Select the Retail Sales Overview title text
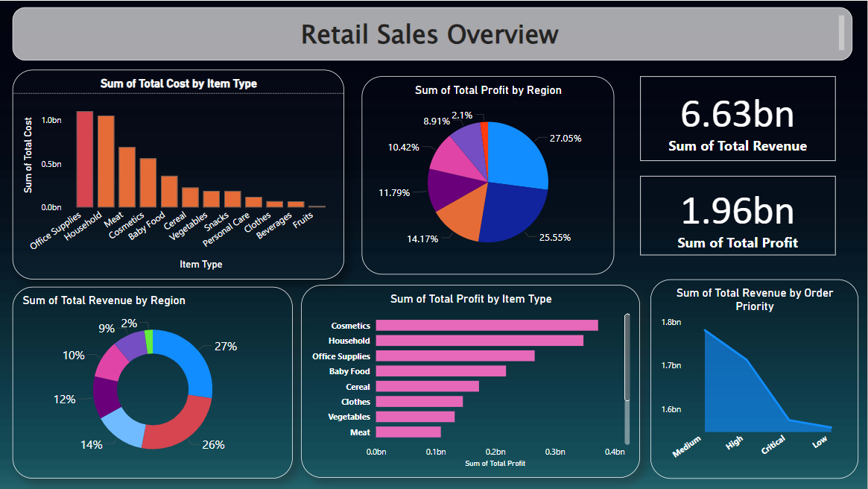868x489 pixels. [x=429, y=34]
